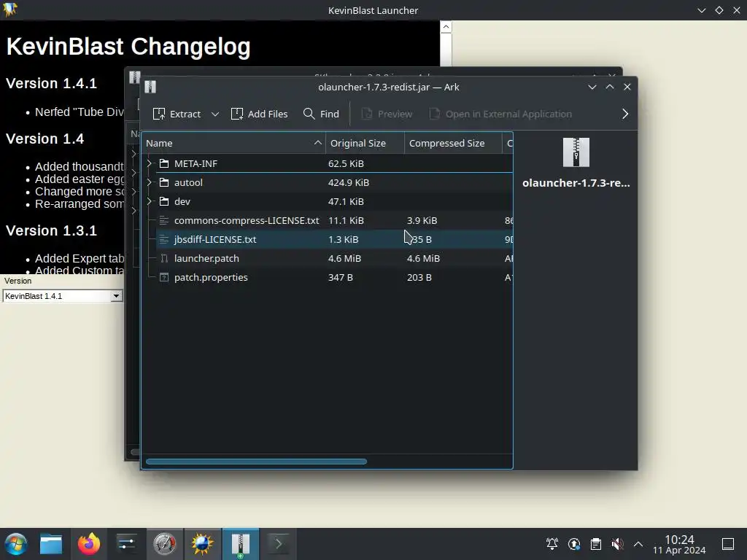Click jbsdiff-LICENSE.txt file icon

click(x=164, y=239)
